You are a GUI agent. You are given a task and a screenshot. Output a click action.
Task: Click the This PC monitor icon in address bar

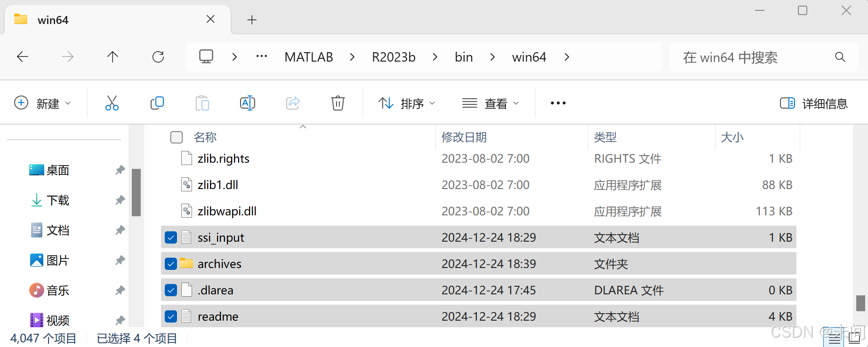click(x=206, y=57)
